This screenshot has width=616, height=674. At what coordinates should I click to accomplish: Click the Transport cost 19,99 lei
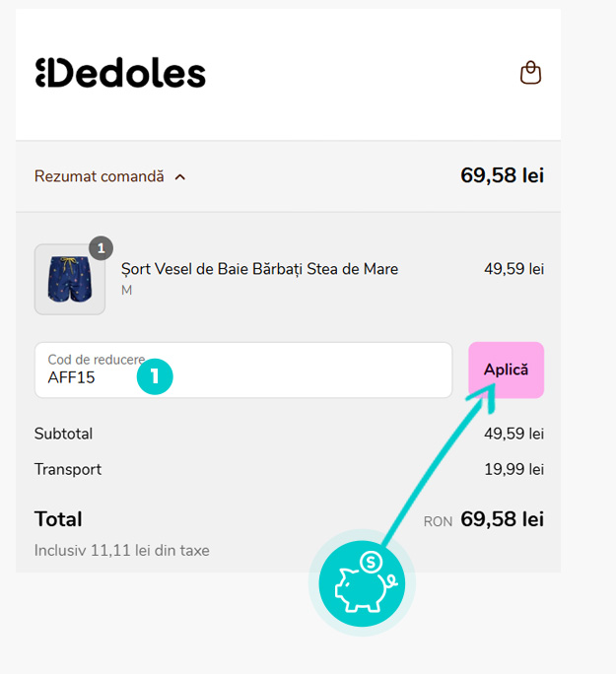click(513, 469)
